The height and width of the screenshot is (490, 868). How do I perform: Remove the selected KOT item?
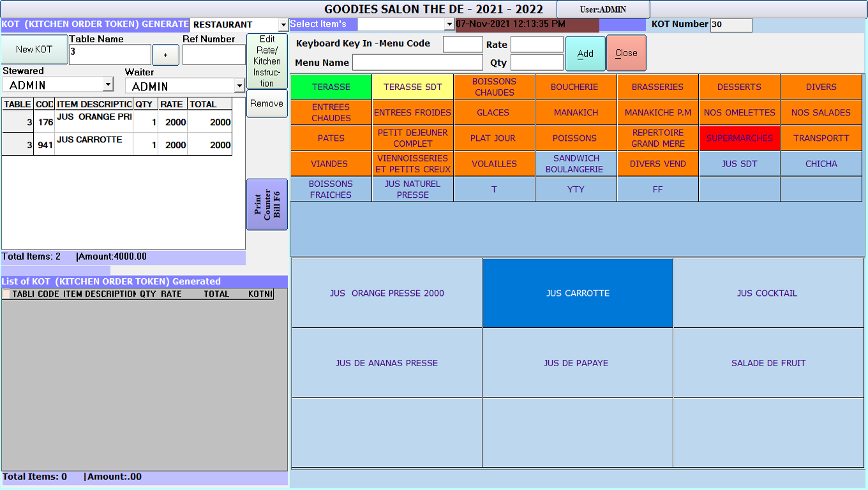pyautogui.click(x=267, y=103)
